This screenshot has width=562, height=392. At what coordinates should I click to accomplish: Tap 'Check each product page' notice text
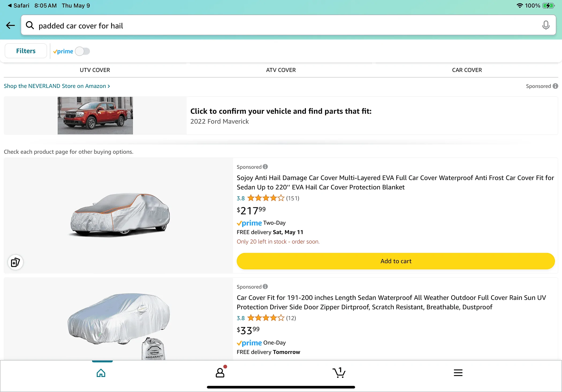coord(69,152)
